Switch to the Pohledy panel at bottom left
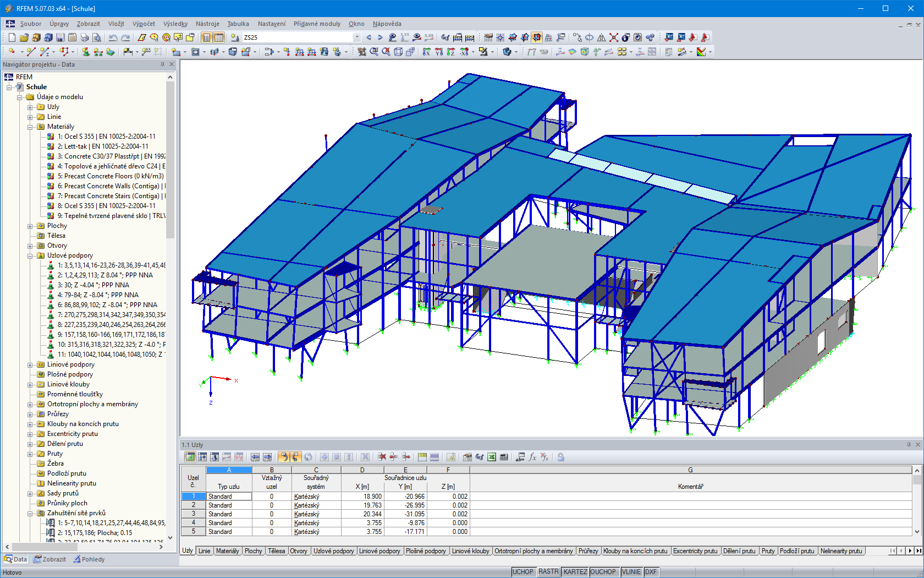 click(x=90, y=559)
